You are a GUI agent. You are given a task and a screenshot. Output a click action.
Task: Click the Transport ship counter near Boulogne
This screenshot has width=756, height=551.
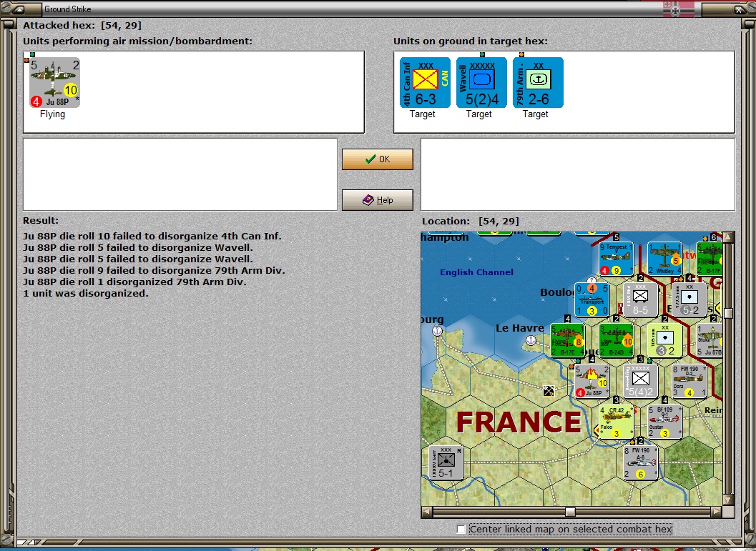(x=592, y=299)
